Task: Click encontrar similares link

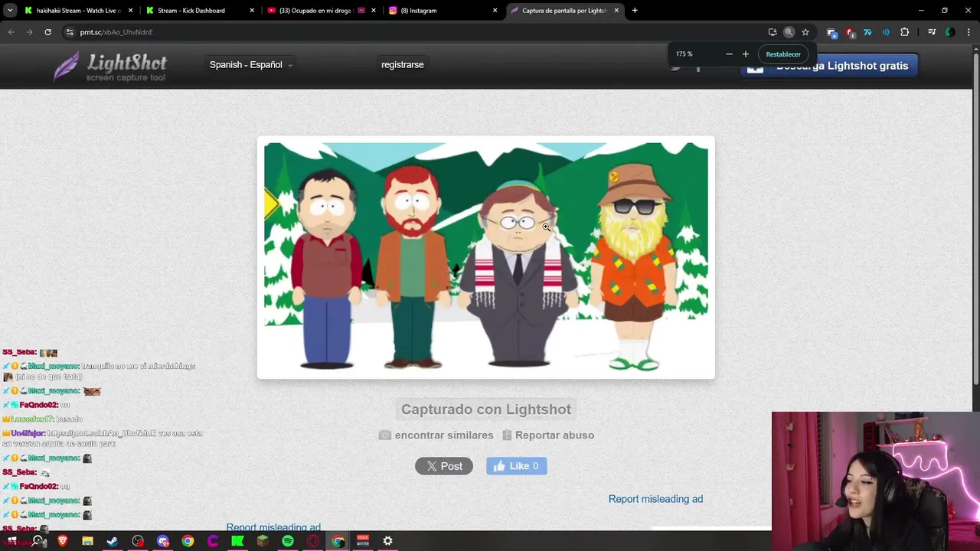Action: pyautogui.click(x=436, y=435)
